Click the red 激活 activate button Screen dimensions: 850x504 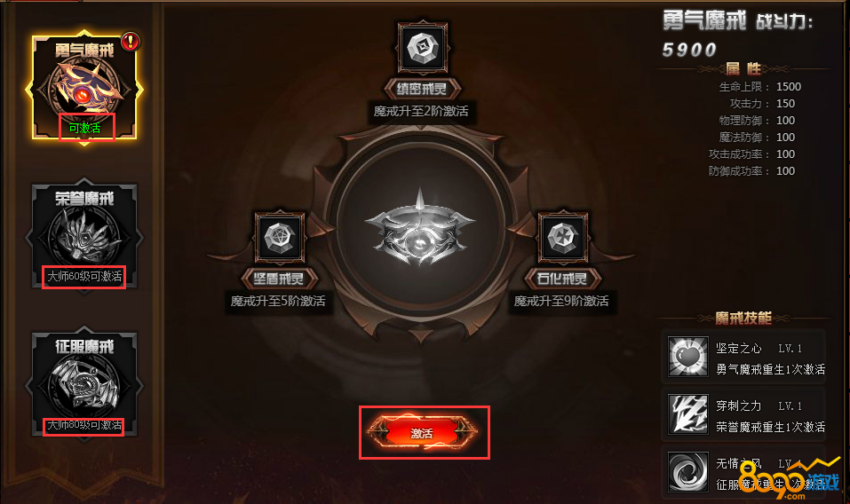[x=423, y=432]
